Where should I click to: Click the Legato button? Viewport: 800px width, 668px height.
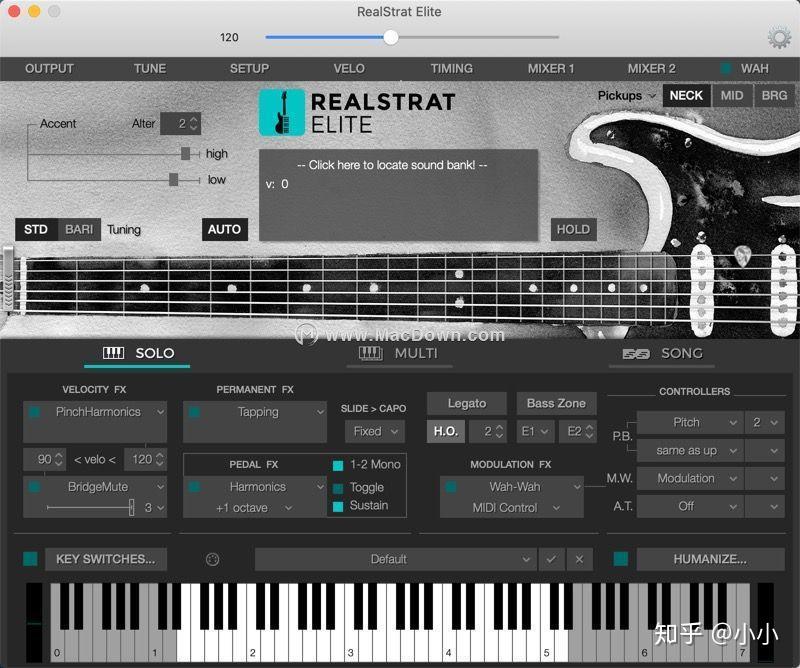(x=466, y=403)
